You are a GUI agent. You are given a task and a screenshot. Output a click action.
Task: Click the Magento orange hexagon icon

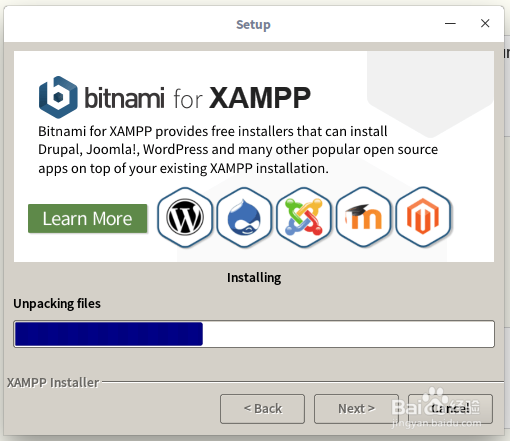pyautogui.click(x=423, y=217)
